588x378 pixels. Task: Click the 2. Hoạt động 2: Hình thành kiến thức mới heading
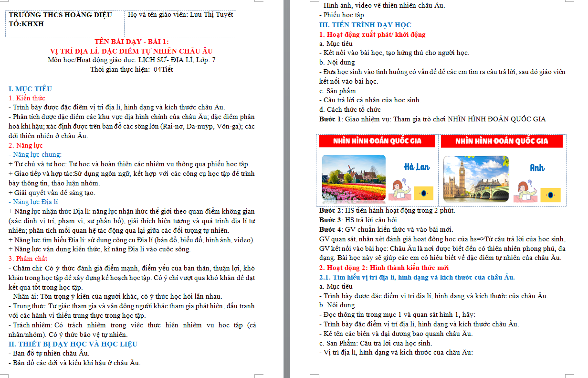tap(384, 268)
